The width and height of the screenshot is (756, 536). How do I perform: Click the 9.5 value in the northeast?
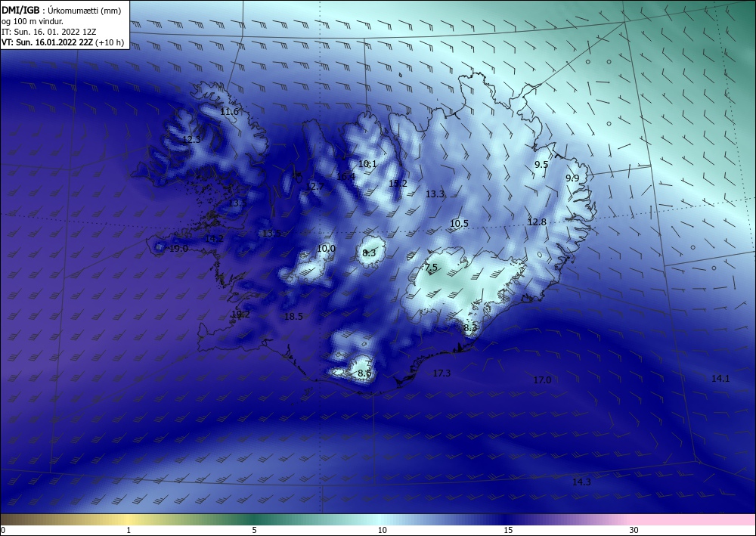click(x=541, y=164)
